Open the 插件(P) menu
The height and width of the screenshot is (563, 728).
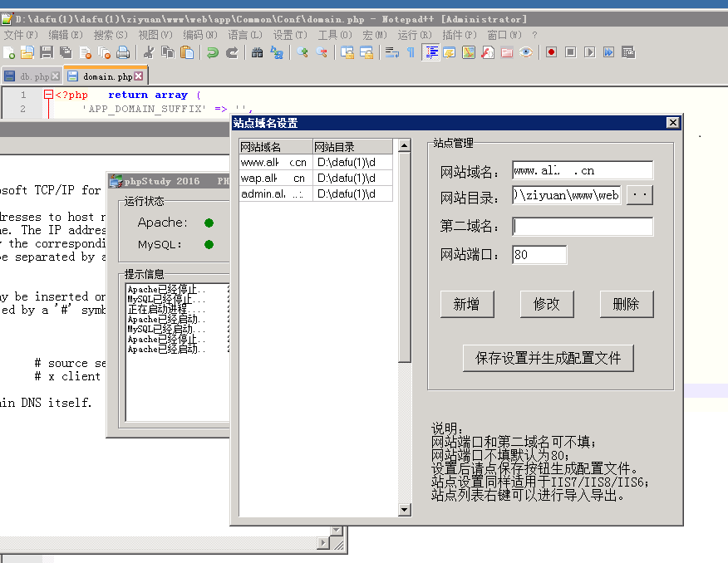(460, 35)
